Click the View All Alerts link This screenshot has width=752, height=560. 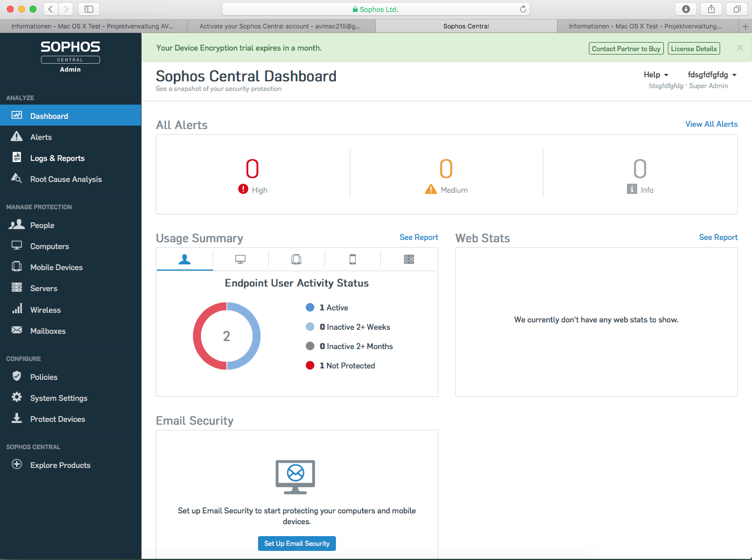[x=711, y=124]
